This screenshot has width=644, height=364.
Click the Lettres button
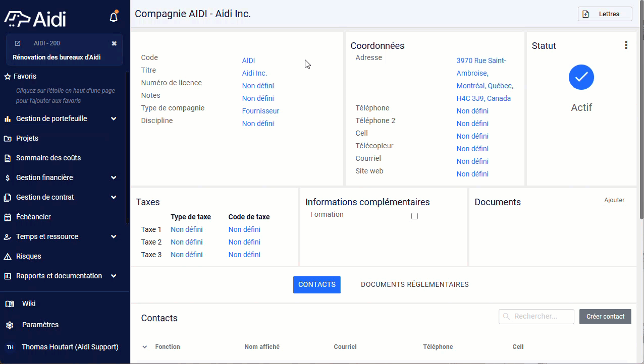tap(605, 14)
